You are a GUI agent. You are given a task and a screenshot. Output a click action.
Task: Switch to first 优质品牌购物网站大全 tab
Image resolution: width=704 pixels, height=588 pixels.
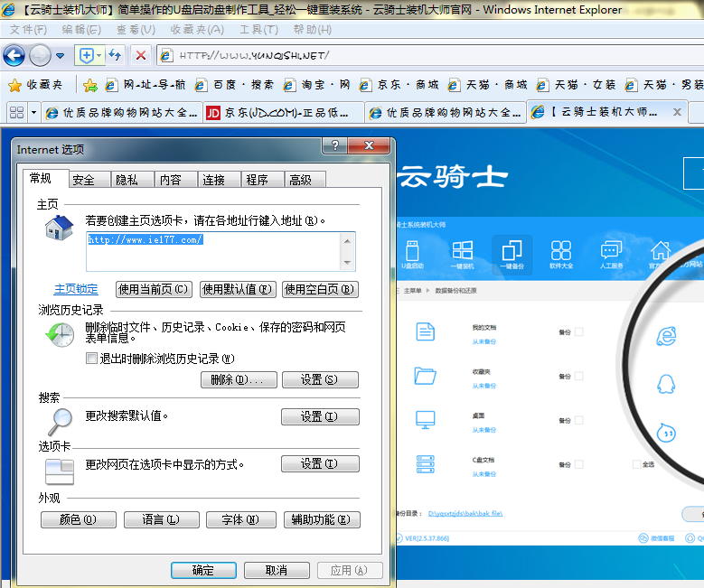[x=122, y=112]
